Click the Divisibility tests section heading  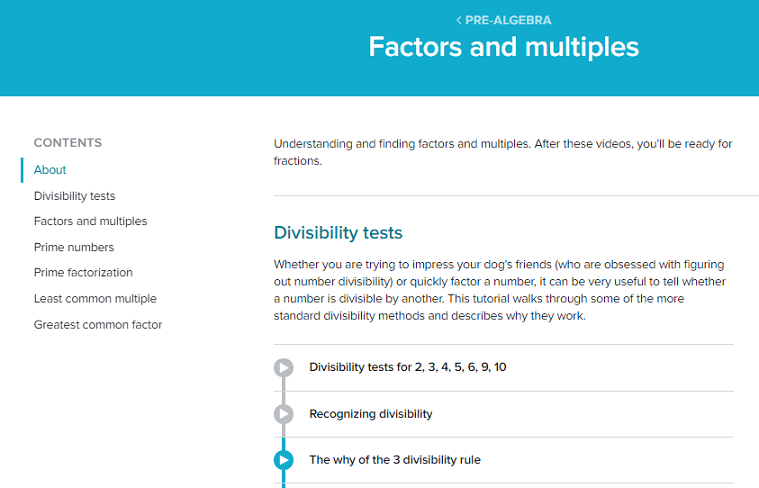(x=338, y=233)
